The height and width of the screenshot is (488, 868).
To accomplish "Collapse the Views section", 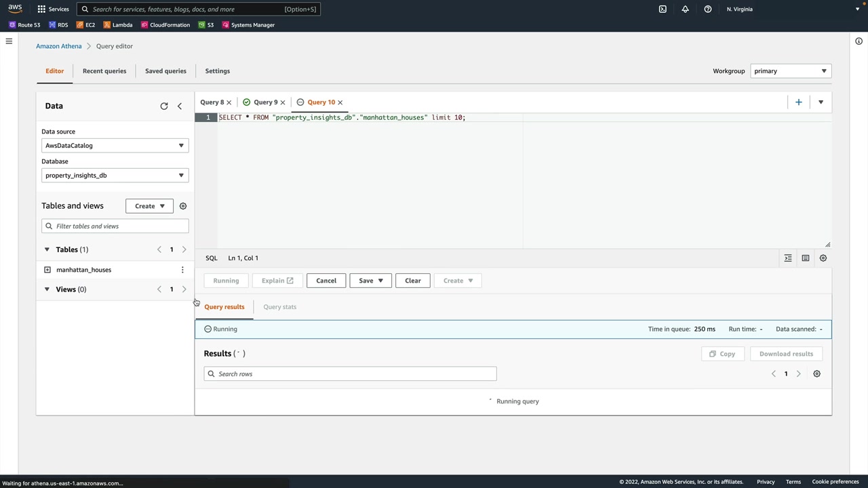I will click(47, 289).
